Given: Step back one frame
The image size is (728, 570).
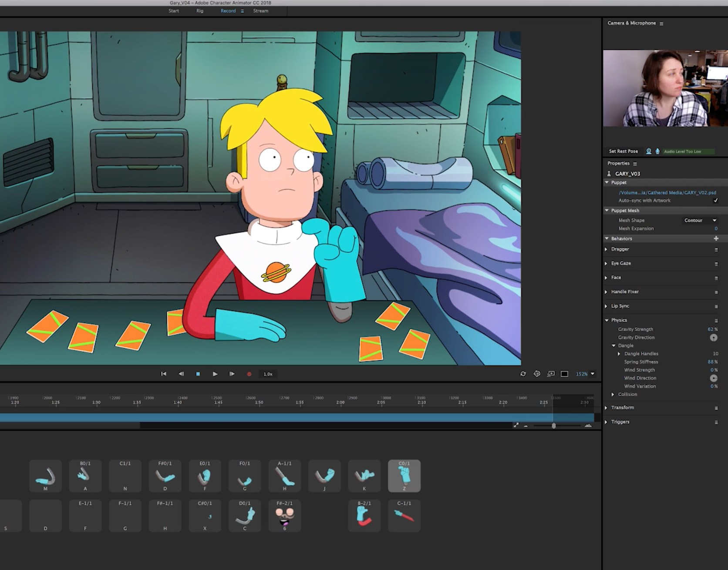Looking at the screenshot, I should pyautogui.click(x=181, y=374).
